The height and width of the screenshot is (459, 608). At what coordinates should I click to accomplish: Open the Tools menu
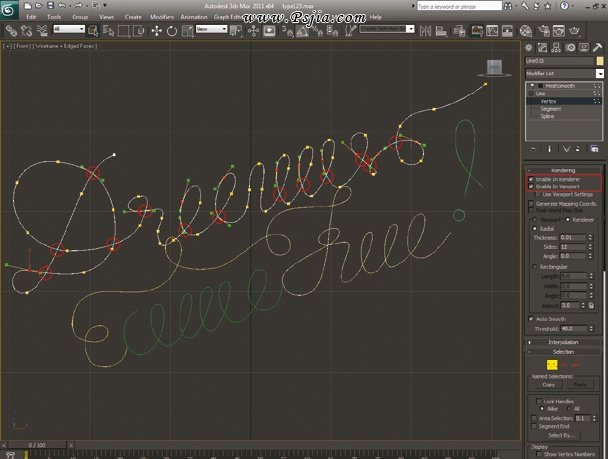point(54,17)
